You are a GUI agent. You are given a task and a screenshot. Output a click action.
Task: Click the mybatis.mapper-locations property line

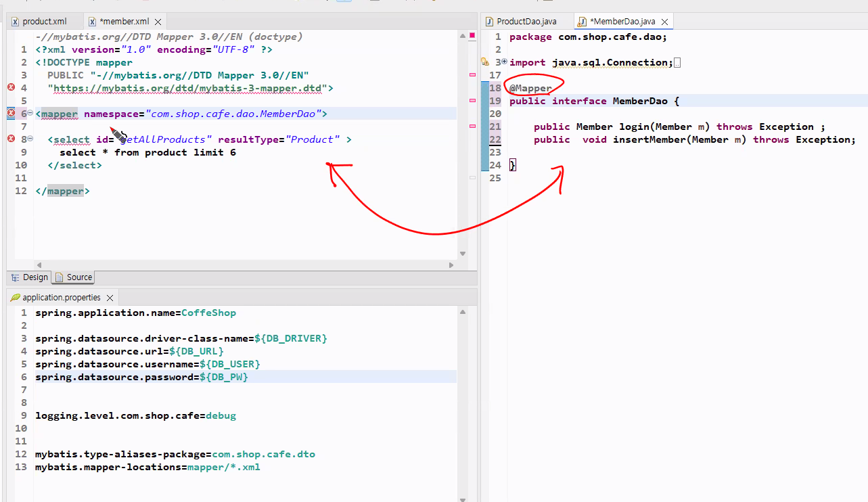147,467
